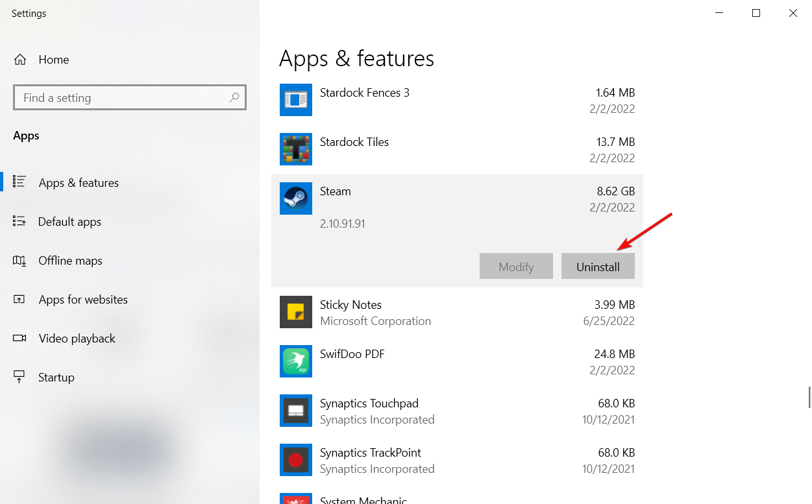812x504 pixels.
Task: Click the Microsoft Corporation publisher text
Action: pyautogui.click(x=375, y=321)
